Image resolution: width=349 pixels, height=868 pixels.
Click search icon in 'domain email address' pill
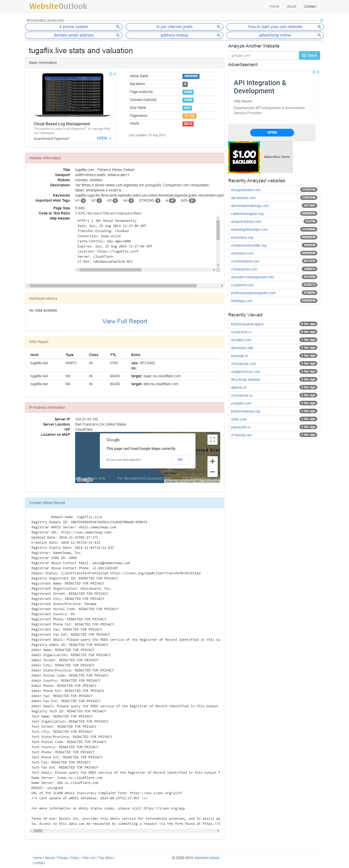[x=118, y=35]
